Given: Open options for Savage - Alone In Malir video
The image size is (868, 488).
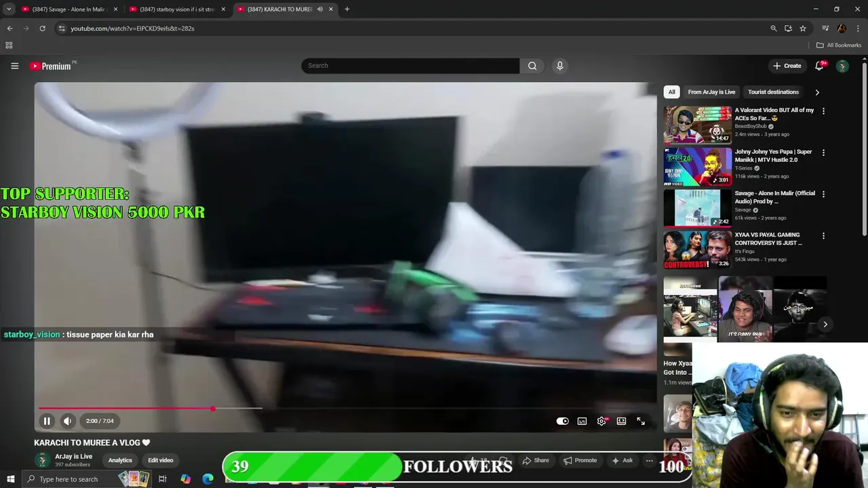Looking at the screenshot, I should [x=823, y=194].
